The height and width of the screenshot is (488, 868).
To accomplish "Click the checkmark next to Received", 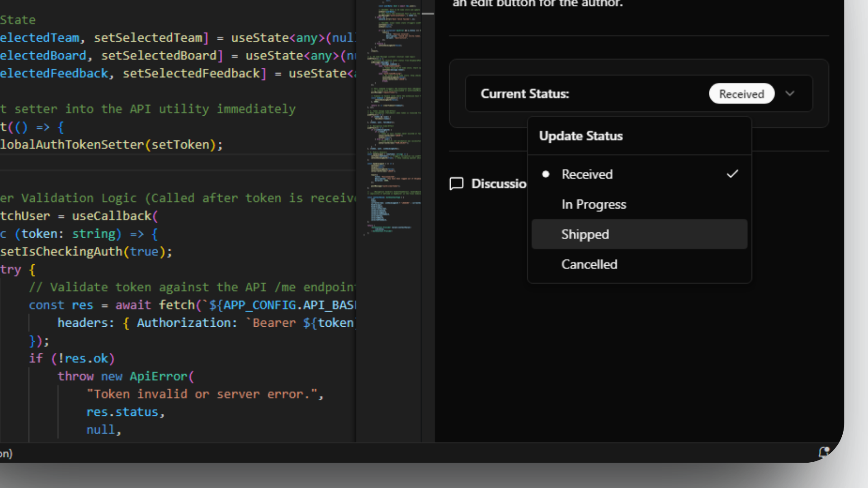I will point(732,174).
